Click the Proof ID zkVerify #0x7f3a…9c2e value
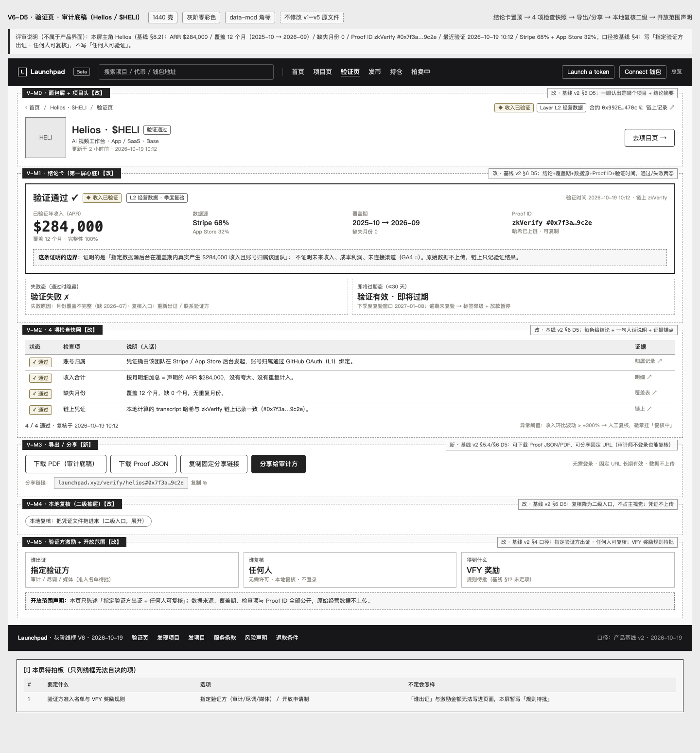This screenshot has height=753, width=700. coord(552,223)
